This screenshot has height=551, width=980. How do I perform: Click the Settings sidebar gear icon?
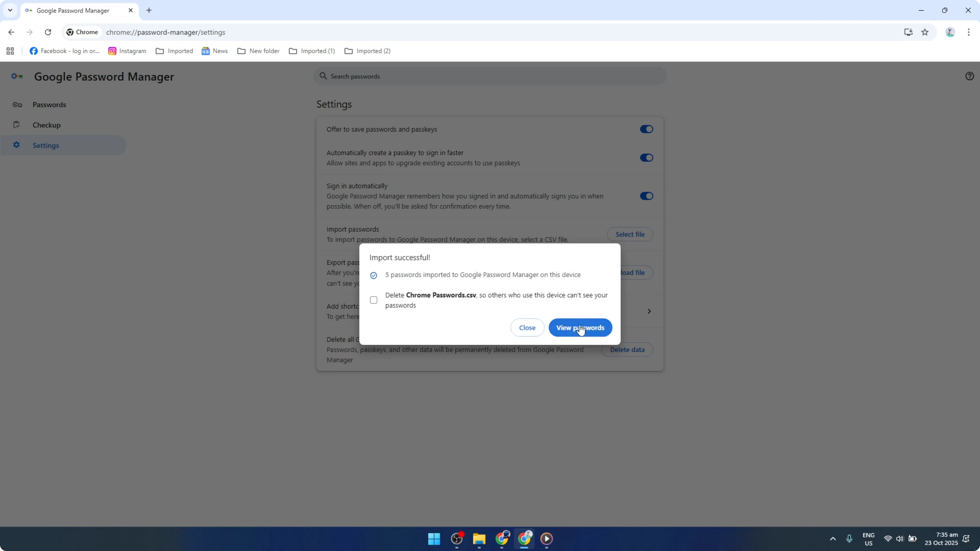pyautogui.click(x=16, y=145)
